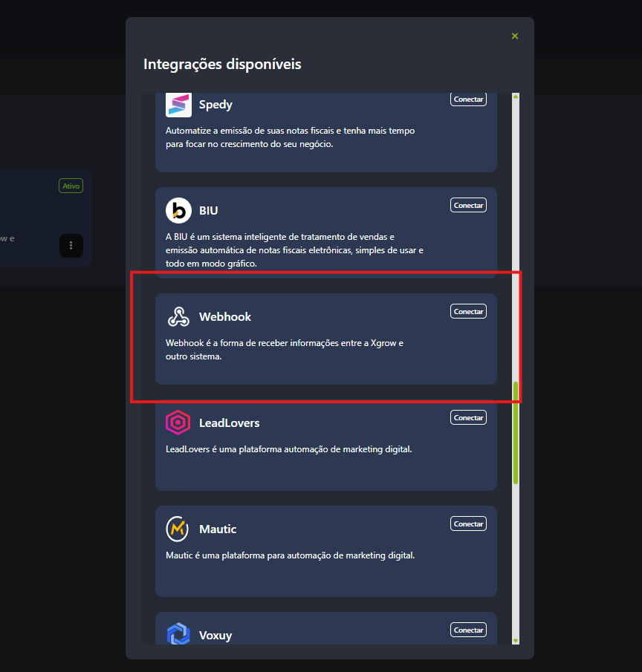Click the LeadLovers title text

230,423
